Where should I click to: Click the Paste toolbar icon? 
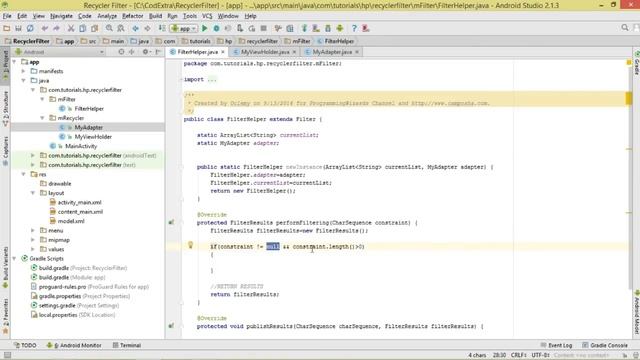point(95,28)
